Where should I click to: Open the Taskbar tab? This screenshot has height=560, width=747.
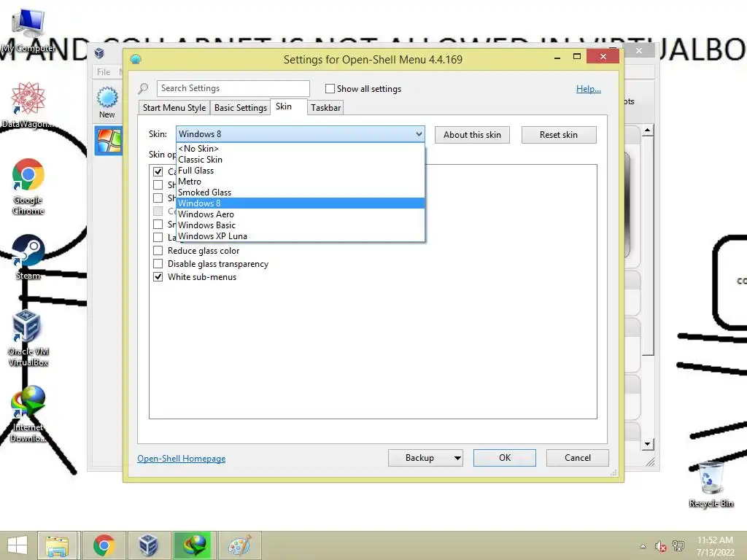click(x=326, y=108)
